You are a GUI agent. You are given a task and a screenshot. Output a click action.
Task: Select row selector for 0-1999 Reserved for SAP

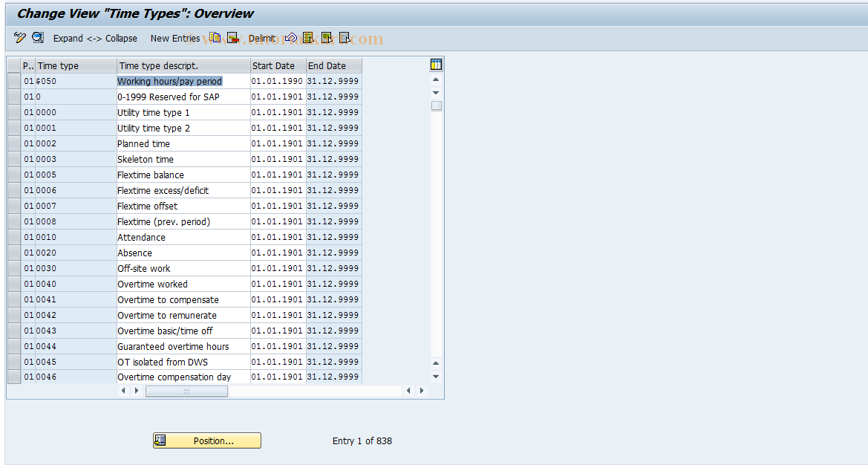tap(14, 97)
